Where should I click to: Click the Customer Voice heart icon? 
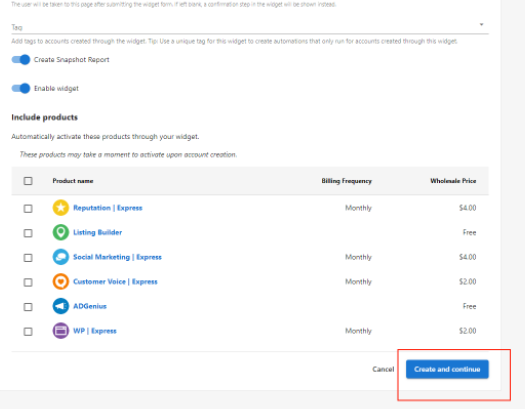click(61, 281)
